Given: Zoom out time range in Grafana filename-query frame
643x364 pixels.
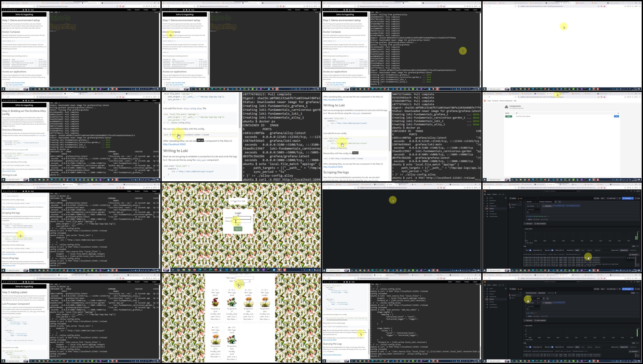Looking at the screenshot, I should [620, 198].
